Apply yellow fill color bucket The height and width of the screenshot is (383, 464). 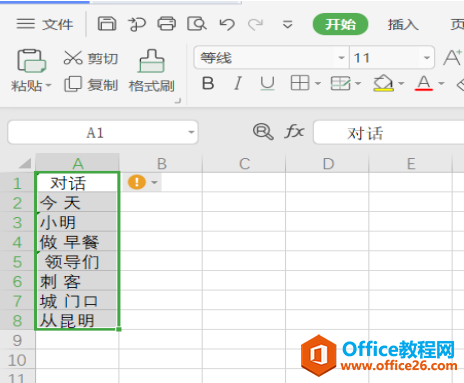383,83
